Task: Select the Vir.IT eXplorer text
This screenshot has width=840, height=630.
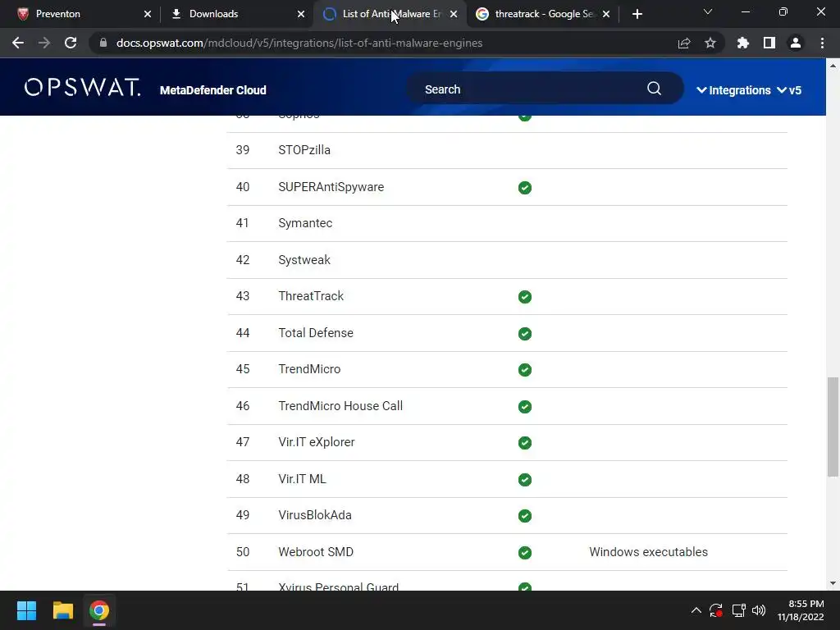Action: (316, 442)
